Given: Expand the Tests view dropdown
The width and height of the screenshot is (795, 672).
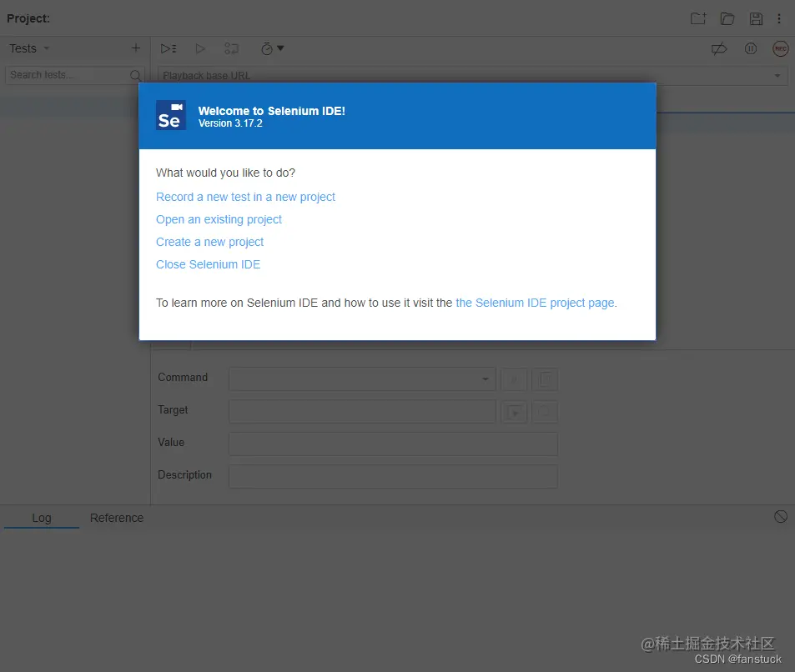Looking at the screenshot, I should (x=46, y=48).
